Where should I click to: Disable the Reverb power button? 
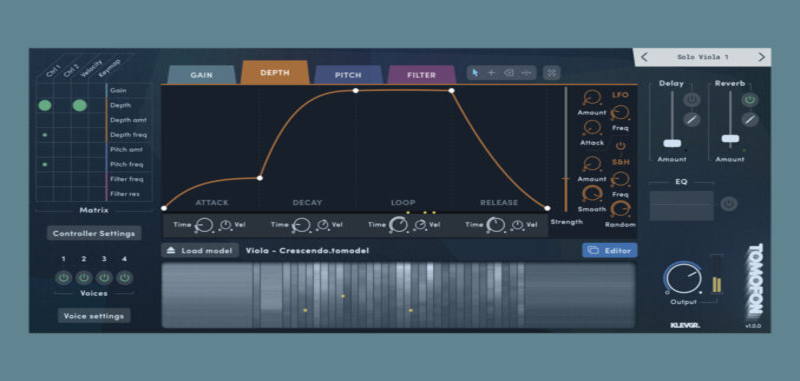pyautogui.click(x=750, y=100)
